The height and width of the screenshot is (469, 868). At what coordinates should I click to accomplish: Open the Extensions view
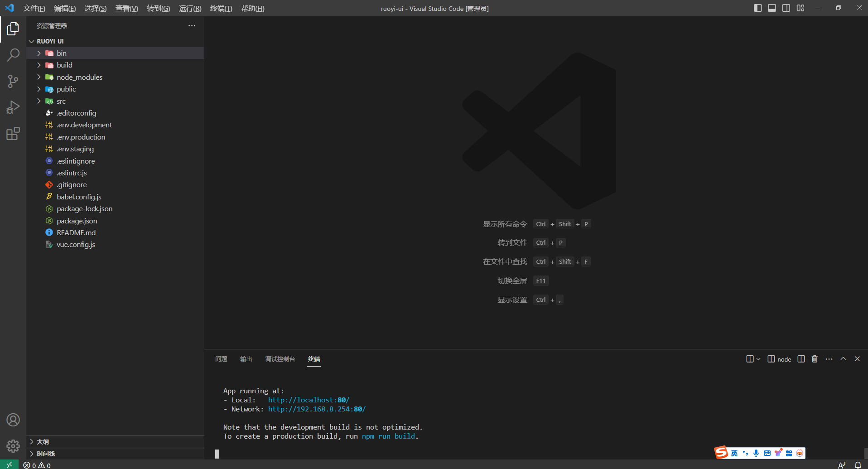pos(13,134)
